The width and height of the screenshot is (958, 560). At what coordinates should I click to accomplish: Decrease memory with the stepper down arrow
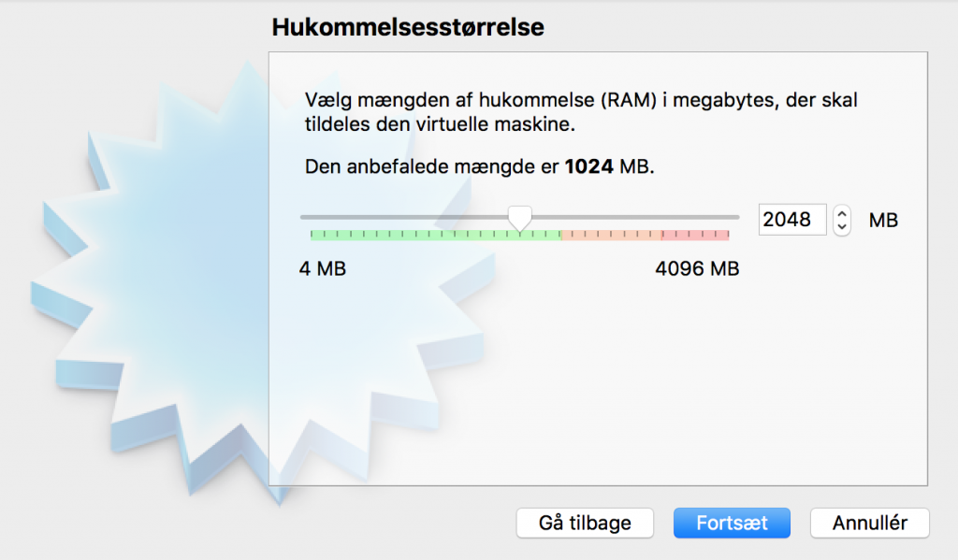[842, 227]
